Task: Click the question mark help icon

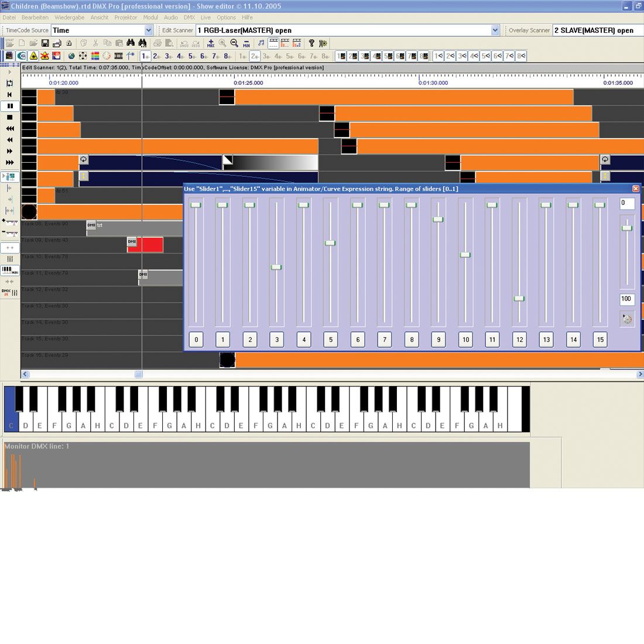Action: tap(311, 43)
